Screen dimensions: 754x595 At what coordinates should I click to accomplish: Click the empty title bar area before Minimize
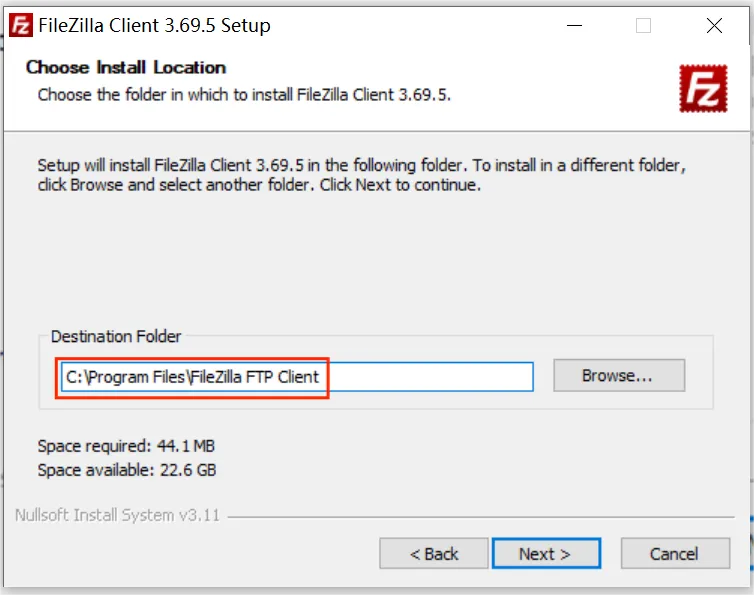click(420, 26)
